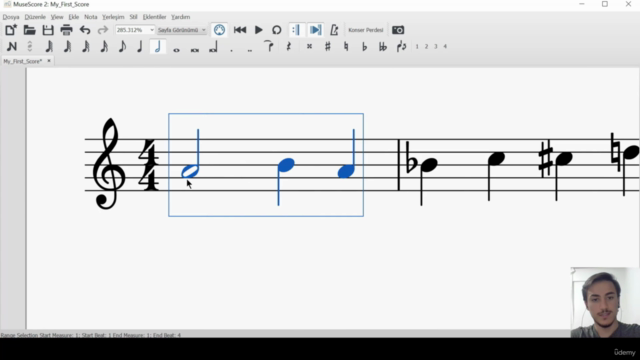The width and height of the screenshot is (640, 360).
Task: Flip note stem direction
Action: [x=401, y=47]
